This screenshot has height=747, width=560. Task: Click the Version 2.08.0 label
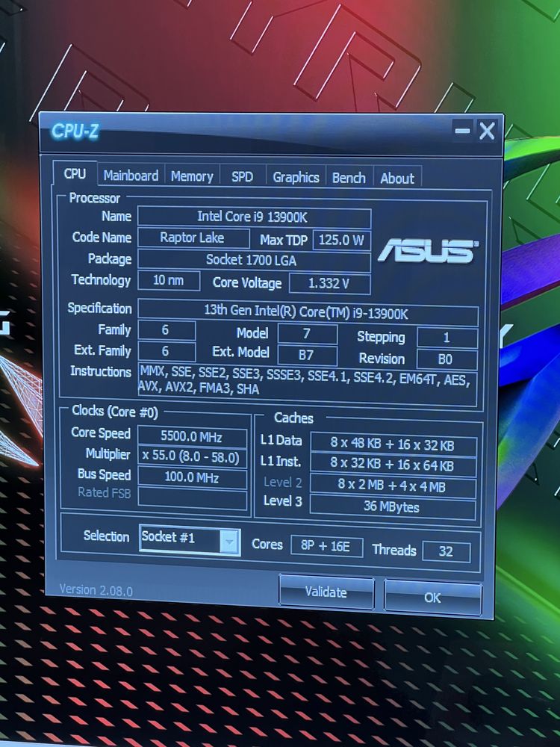click(96, 590)
